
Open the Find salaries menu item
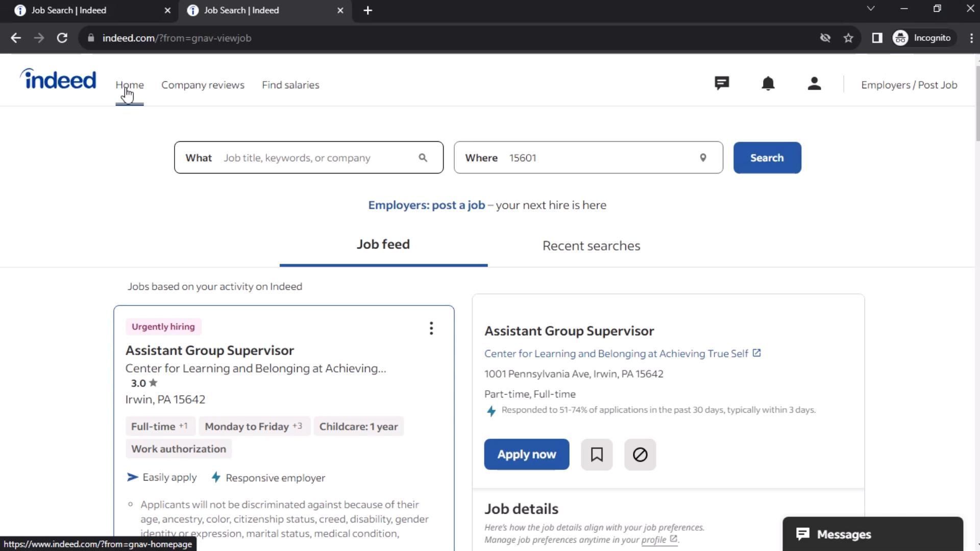pos(290,85)
